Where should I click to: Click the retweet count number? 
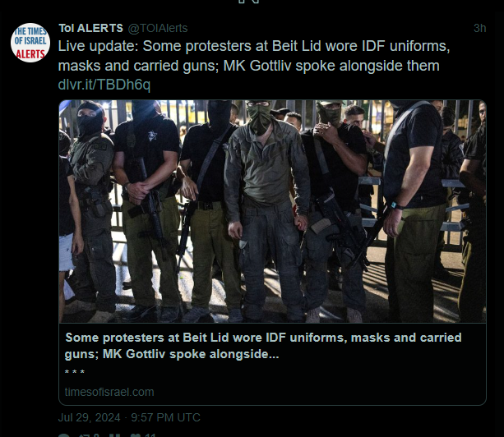[x=96, y=435]
